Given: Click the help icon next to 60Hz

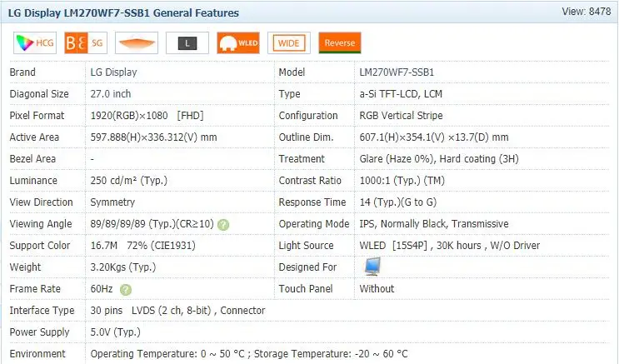Looking at the screenshot, I should (x=126, y=290).
